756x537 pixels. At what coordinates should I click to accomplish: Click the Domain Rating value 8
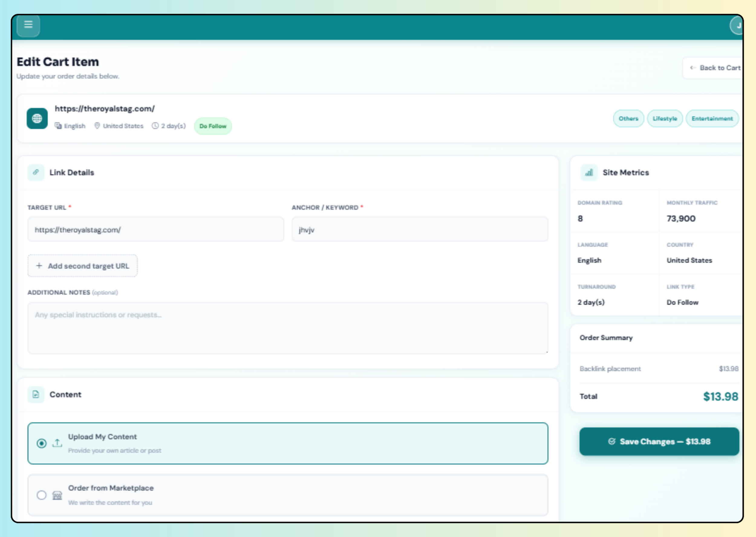580,218
